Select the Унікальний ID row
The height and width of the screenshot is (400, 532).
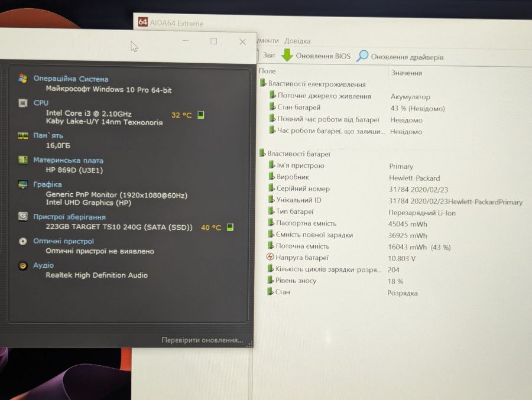click(395, 201)
